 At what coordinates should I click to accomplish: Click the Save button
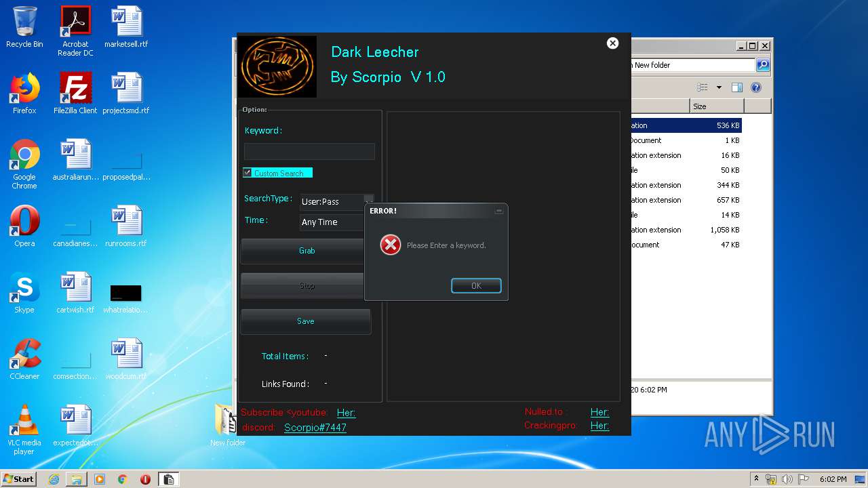coord(306,321)
